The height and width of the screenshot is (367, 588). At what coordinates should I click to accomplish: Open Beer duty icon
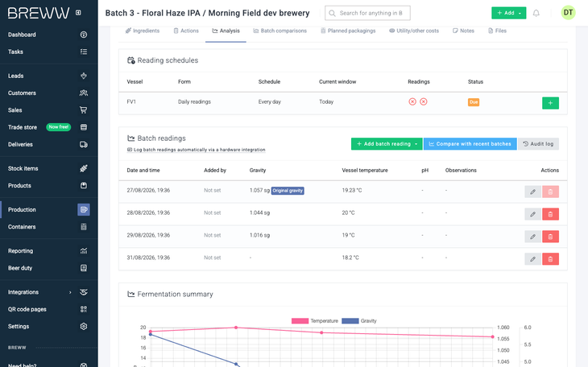point(84,268)
